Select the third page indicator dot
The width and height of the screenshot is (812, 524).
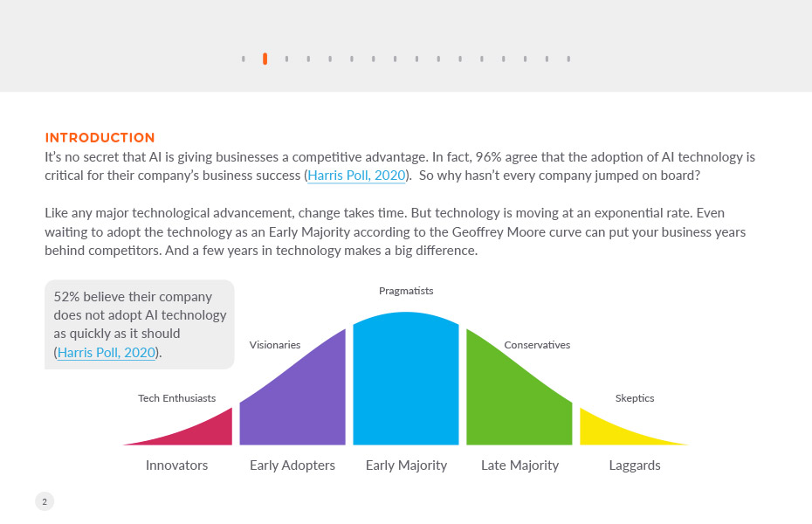click(286, 59)
